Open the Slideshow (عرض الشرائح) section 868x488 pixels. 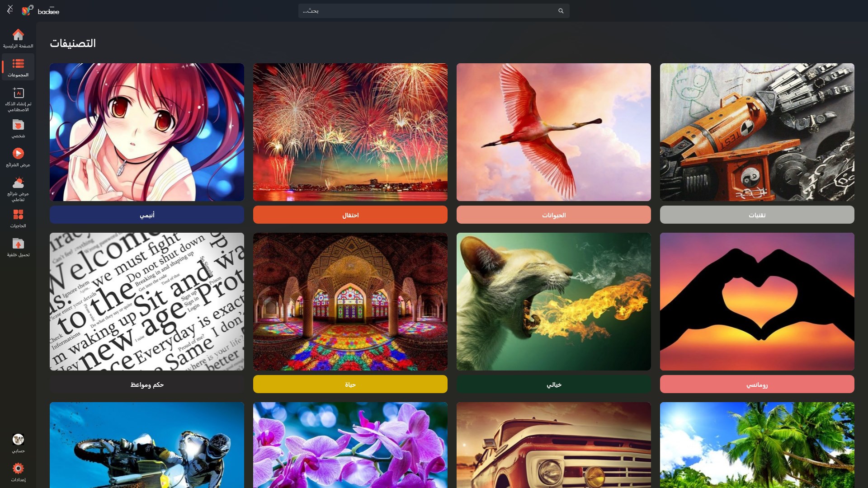[18, 157]
